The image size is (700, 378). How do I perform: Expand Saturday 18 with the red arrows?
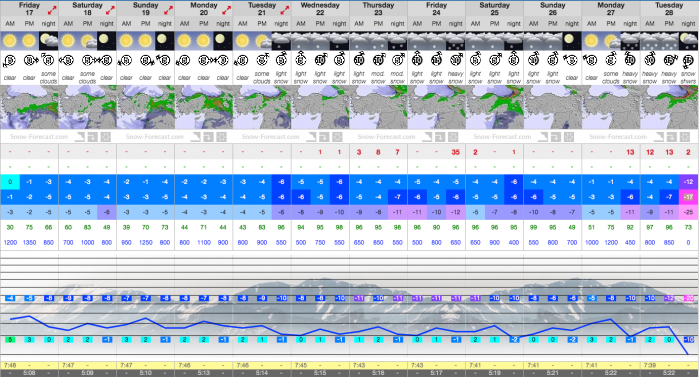110,9
